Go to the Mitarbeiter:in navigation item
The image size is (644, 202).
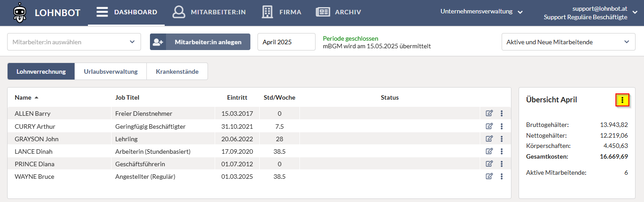(209, 12)
